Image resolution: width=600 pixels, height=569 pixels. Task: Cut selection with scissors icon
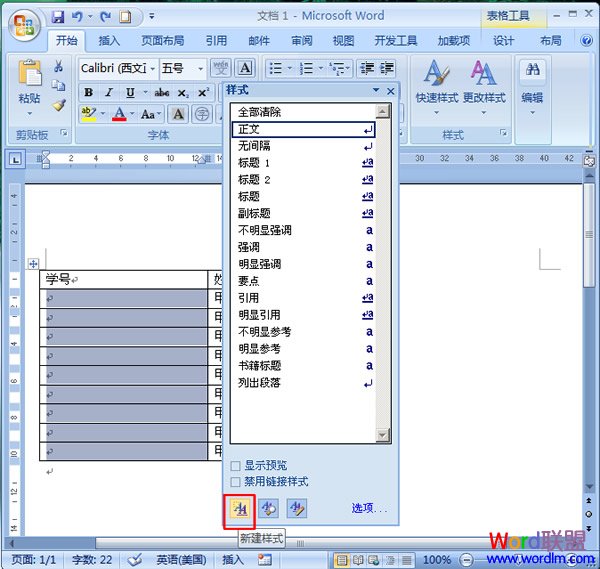coord(59,66)
